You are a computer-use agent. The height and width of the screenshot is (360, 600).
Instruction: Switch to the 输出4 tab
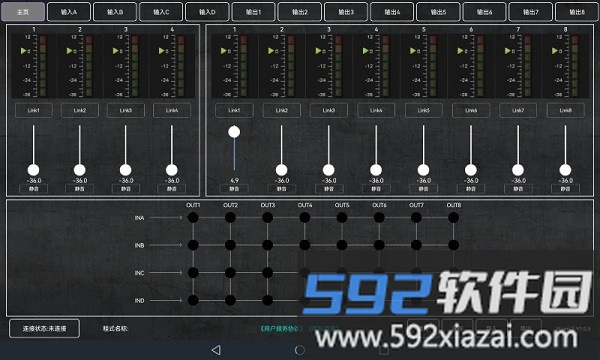[392, 12]
